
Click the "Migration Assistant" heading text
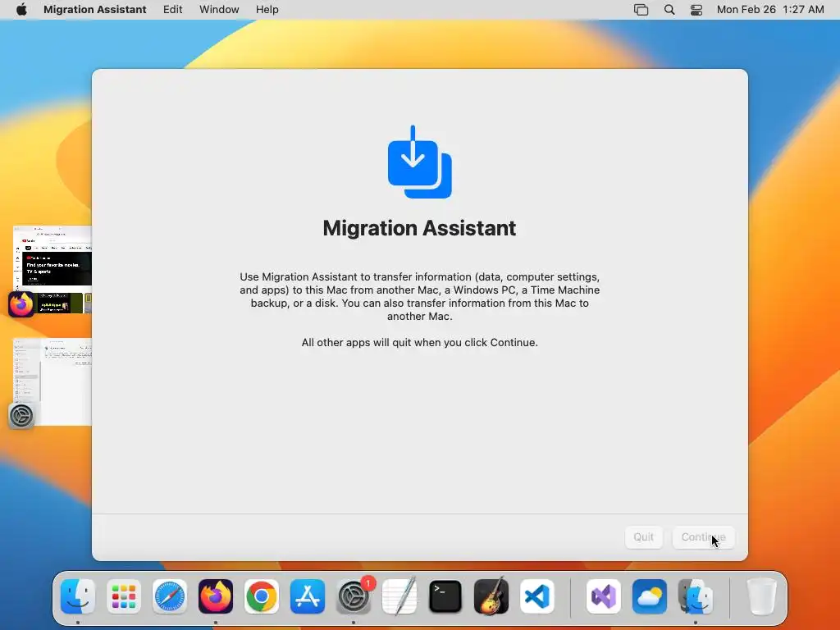click(419, 228)
